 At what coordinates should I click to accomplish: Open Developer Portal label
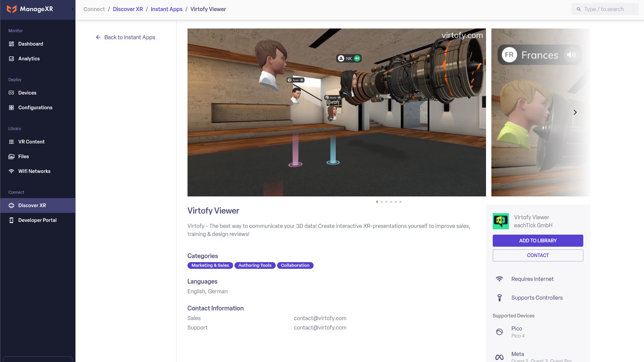(x=38, y=220)
